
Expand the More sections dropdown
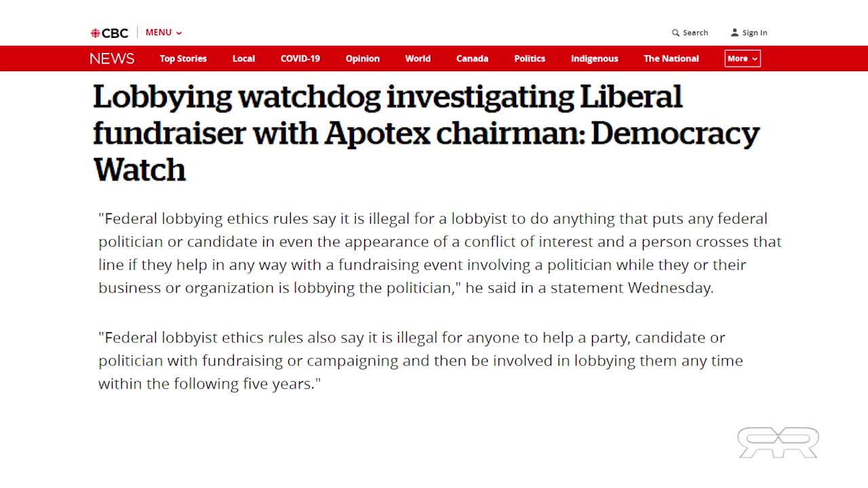click(x=743, y=58)
